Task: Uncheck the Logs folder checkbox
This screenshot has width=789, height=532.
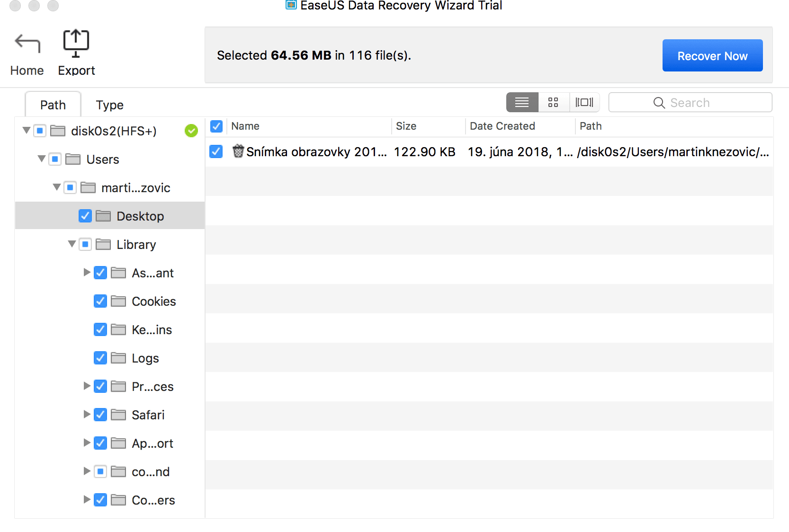Action: [100, 358]
